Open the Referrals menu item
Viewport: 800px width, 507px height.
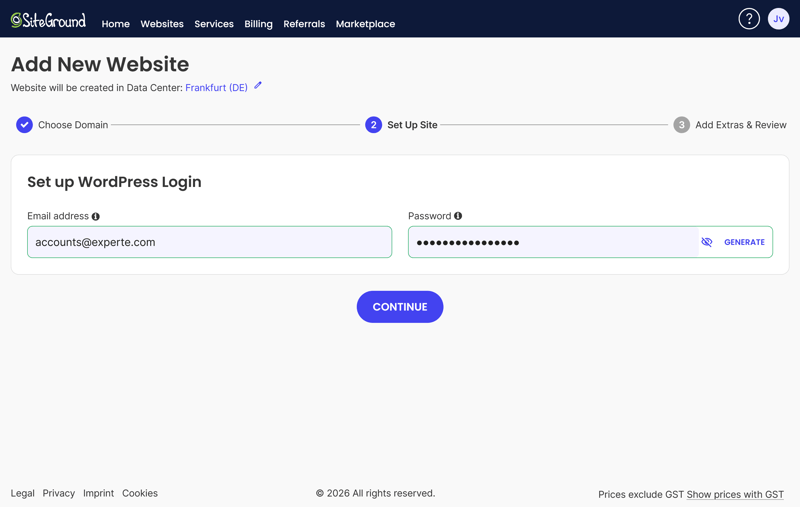304,24
